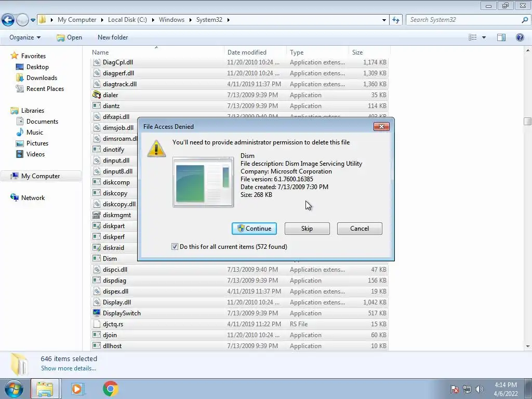Click the Continue button in dialog
Image resolution: width=532 pixels, height=399 pixels.
[x=254, y=229]
